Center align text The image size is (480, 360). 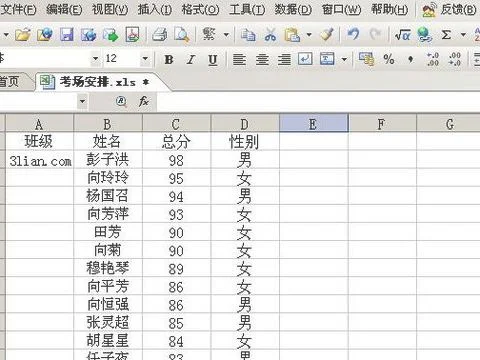tap(262, 59)
